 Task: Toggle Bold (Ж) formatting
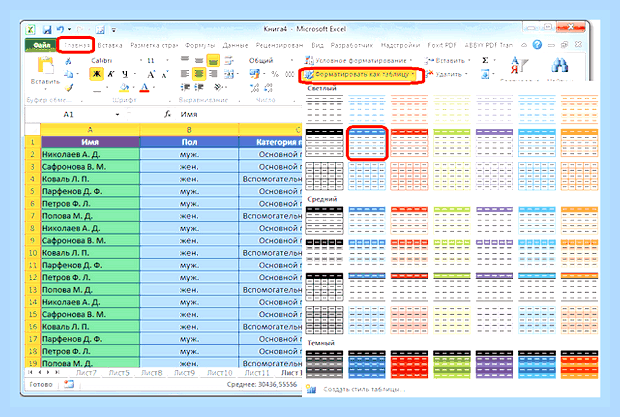96,74
